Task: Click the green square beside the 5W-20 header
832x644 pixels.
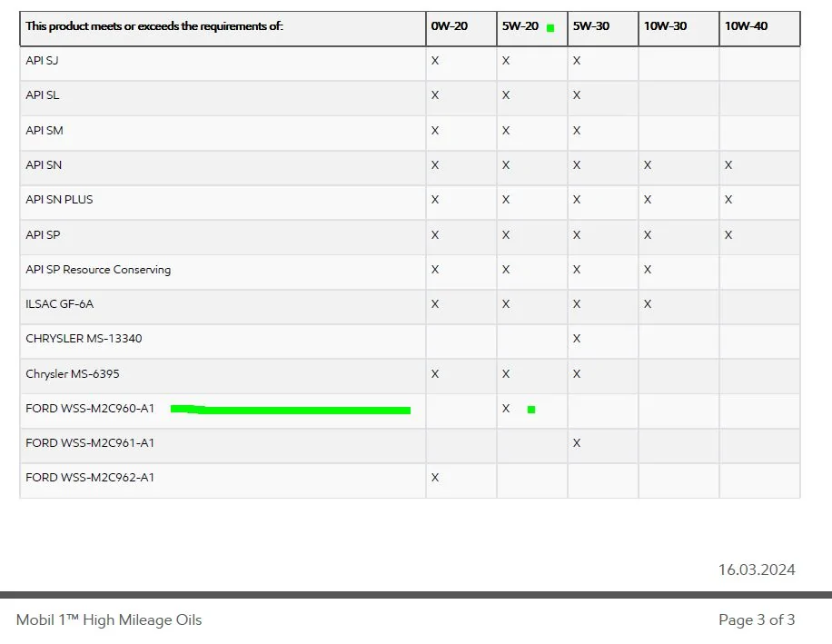Action: [550, 28]
